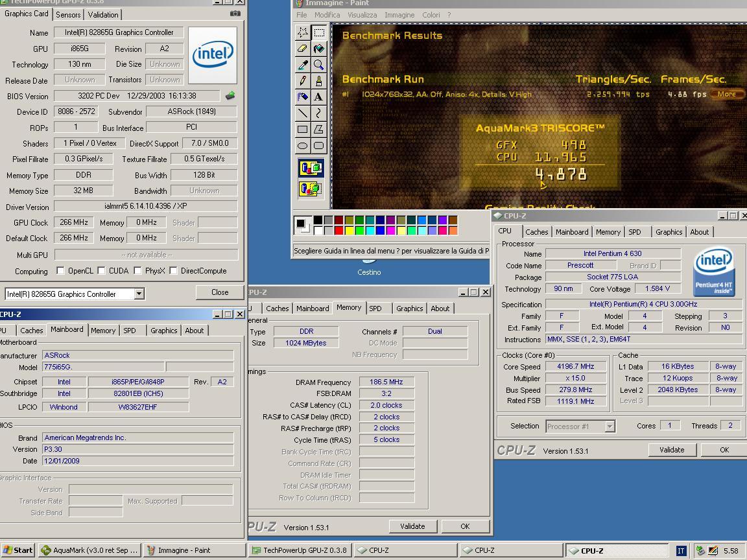The image size is (747, 560).
Task: Click Validate in the CPU-Z processor window
Action: pos(672,450)
